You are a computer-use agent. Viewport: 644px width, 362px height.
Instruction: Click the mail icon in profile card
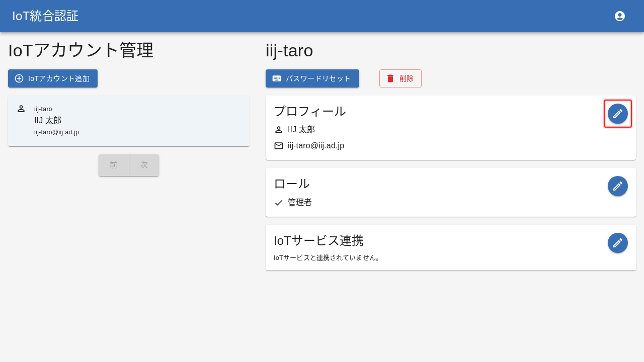[279, 146]
